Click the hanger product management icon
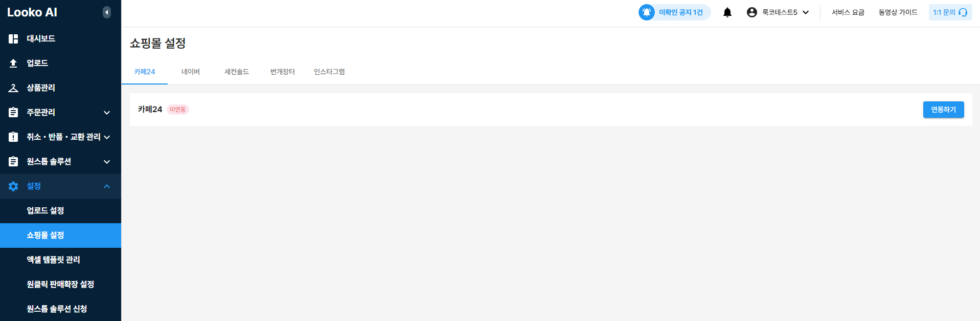980x321 pixels. click(x=13, y=88)
